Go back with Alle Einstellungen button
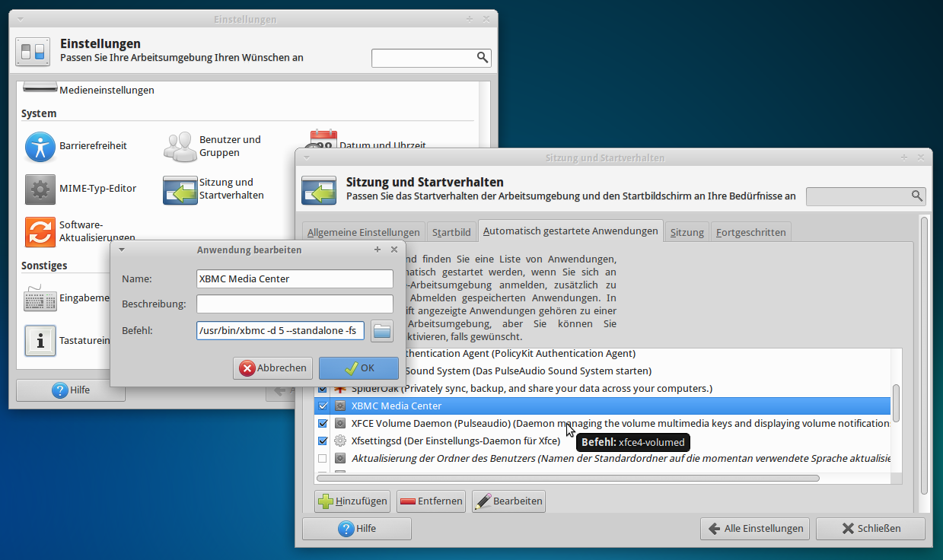Screen dimensions: 943x560 pyautogui.click(x=755, y=529)
